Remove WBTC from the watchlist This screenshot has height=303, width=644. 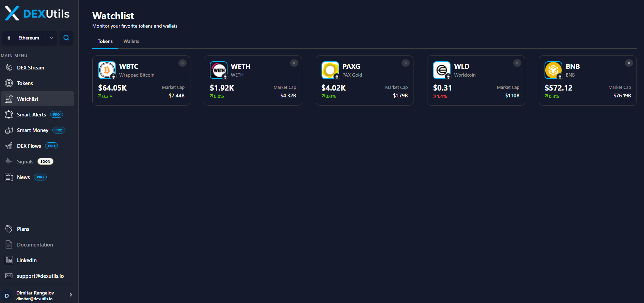183,63
